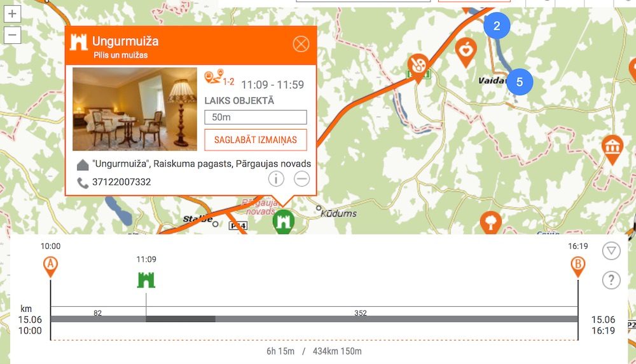Select the blue cluster marker labeled 2
The height and width of the screenshot is (364, 636).
(497, 25)
